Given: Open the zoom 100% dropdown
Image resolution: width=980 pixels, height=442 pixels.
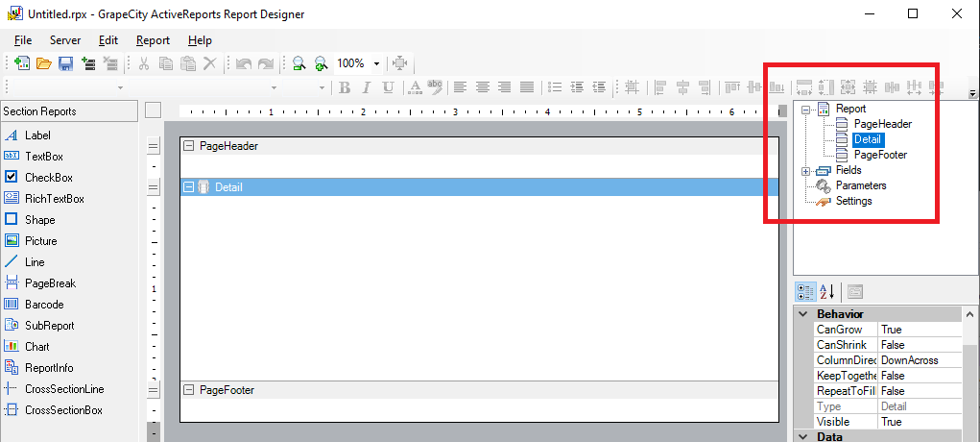Looking at the screenshot, I should pos(376,63).
